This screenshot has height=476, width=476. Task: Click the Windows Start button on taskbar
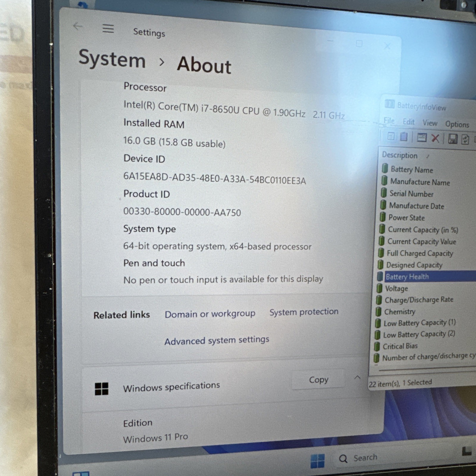click(x=317, y=461)
